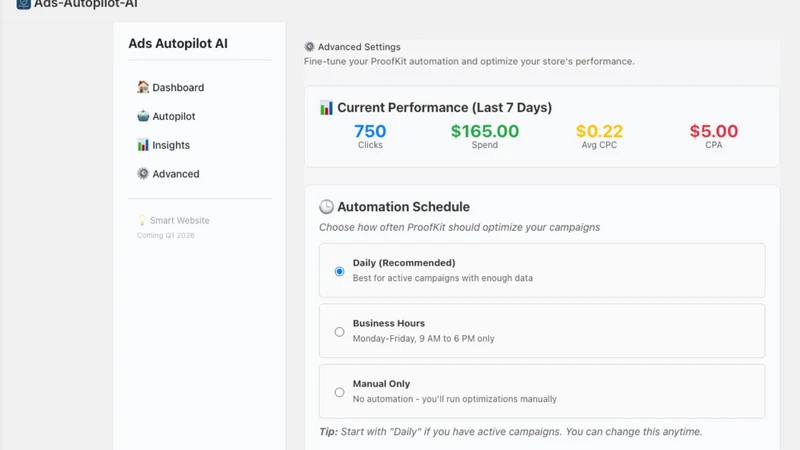Click the Spend label under $165.00
Image resolution: width=800 pixels, height=450 pixels.
(485, 145)
